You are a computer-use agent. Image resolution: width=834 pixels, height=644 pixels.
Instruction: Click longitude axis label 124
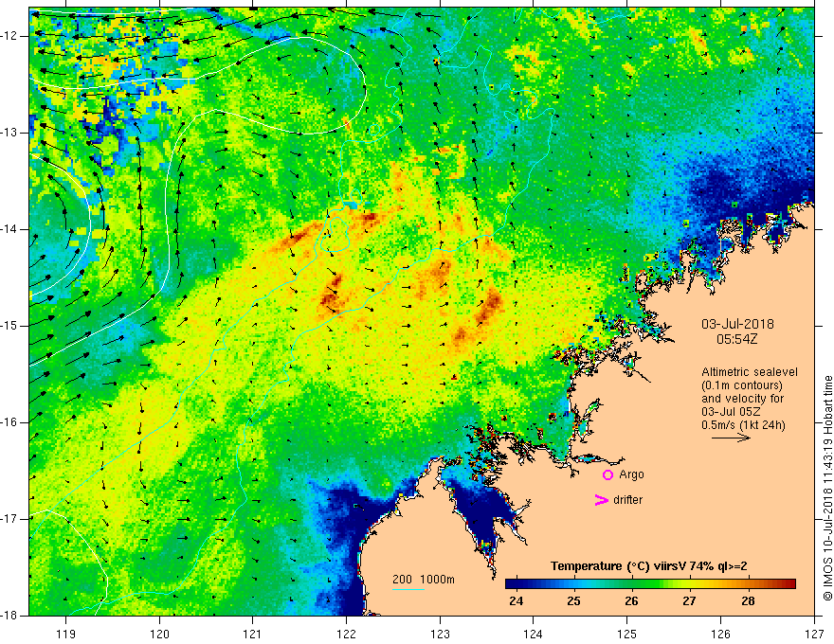click(x=534, y=634)
